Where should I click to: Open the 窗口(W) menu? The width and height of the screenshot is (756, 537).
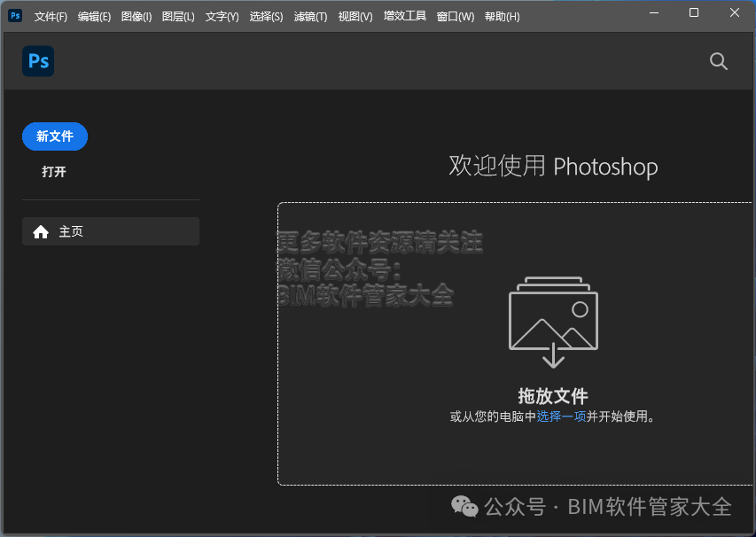[x=456, y=17]
